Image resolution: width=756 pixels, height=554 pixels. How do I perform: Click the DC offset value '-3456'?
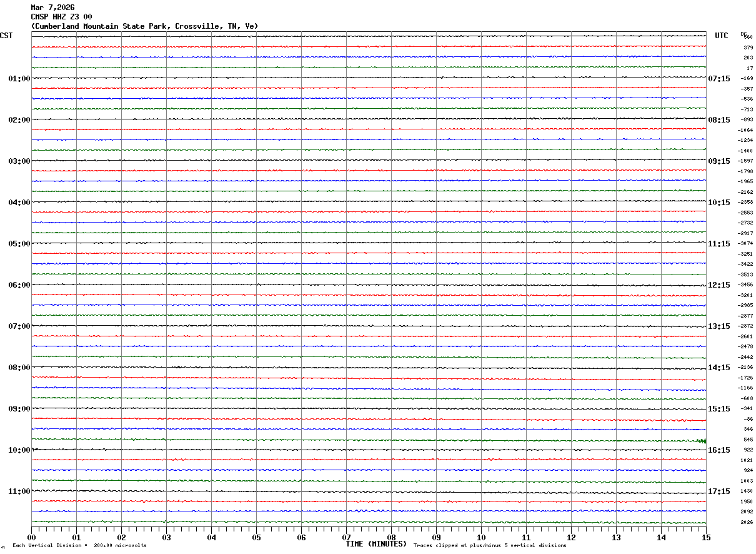tap(745, 285)
